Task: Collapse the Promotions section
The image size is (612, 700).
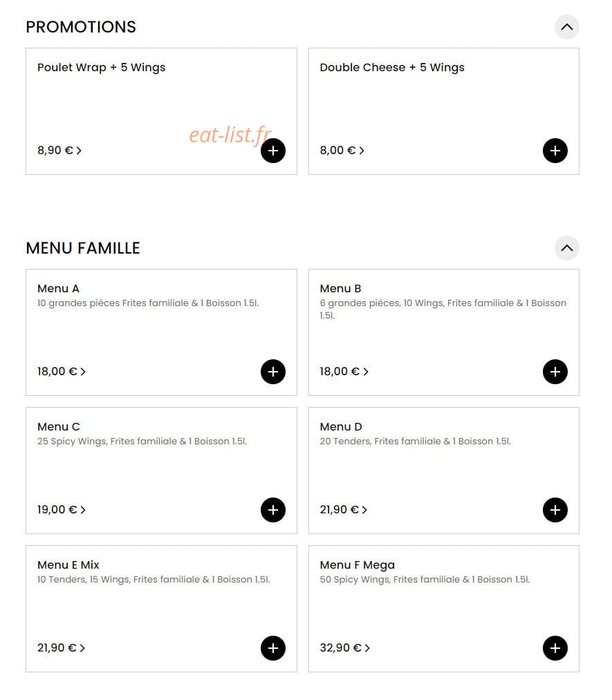Action: pos(566,27)
